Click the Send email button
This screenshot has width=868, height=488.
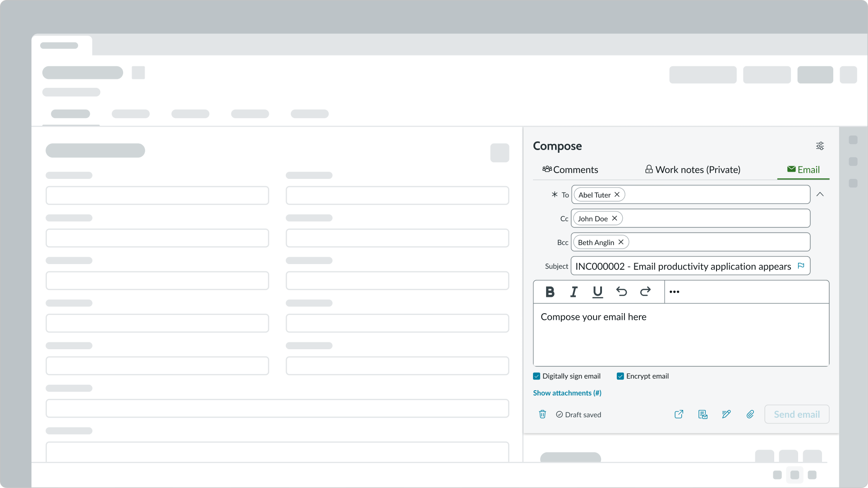[796, 414]
